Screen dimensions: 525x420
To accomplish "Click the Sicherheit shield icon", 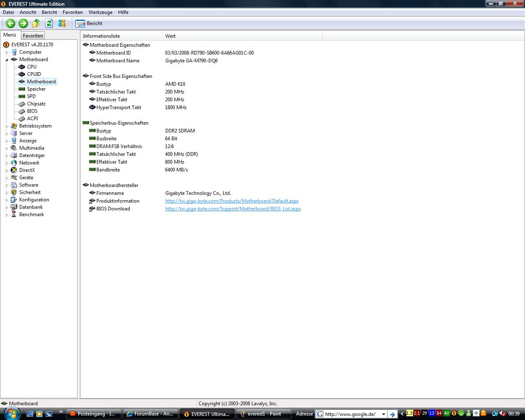I will pos(14,192).
